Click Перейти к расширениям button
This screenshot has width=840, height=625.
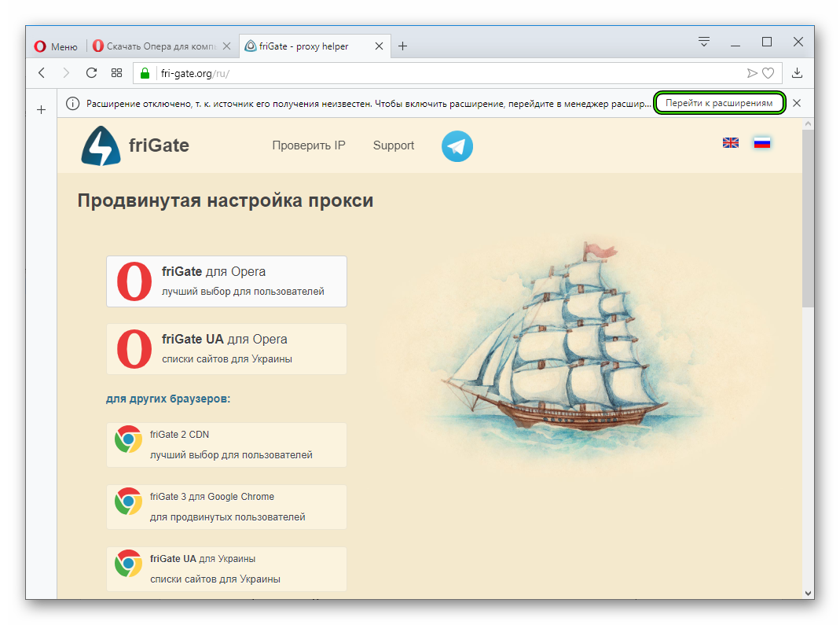click(719, 103)
